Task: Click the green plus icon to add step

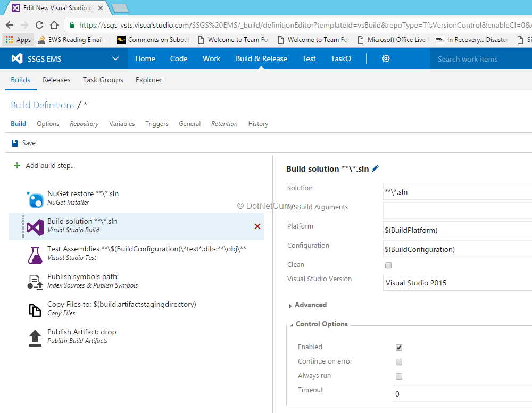Action: tap(17, 165)
